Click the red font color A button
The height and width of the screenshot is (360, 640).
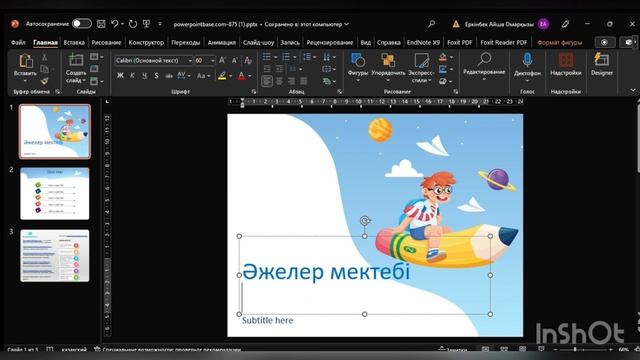(241, 76)
